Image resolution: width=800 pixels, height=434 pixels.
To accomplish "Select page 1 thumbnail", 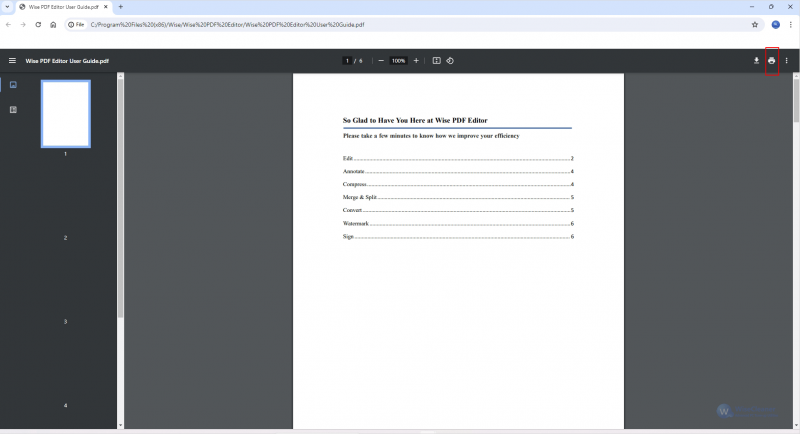I will 66,114.
